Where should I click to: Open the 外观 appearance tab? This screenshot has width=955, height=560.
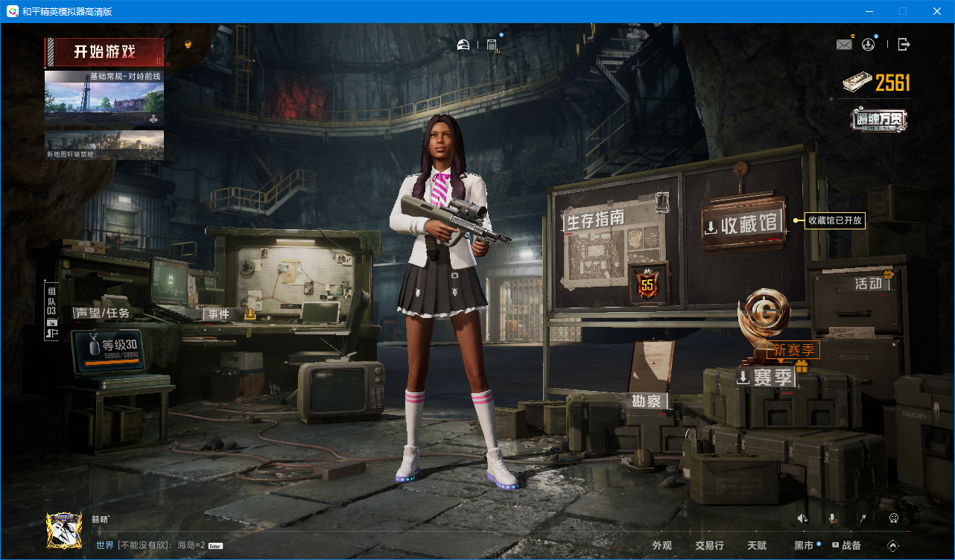(661, 546)
